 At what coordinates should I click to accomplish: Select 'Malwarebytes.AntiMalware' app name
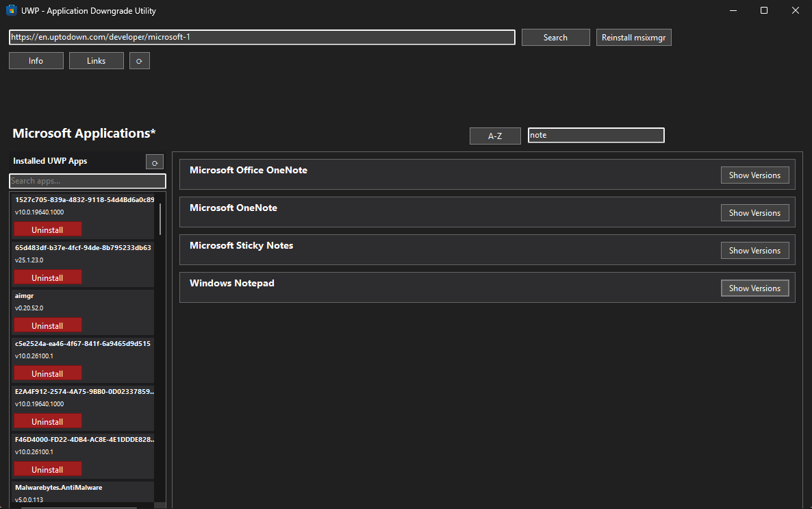[58, 488]
